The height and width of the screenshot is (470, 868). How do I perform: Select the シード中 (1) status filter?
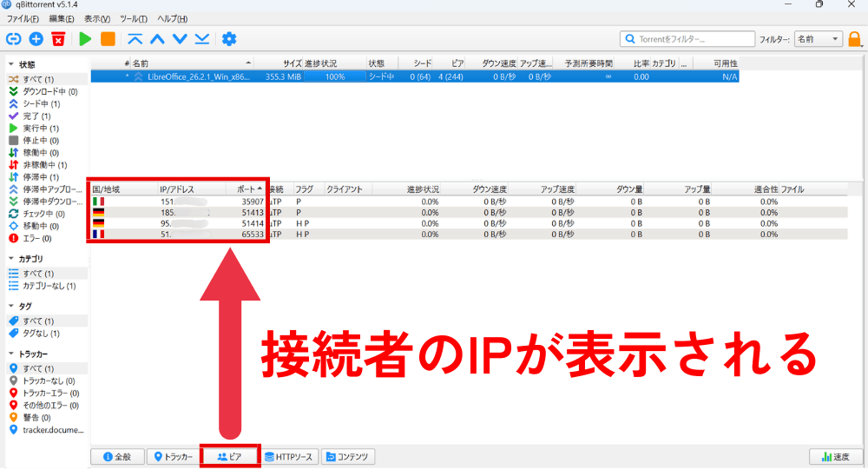coord(41,104)
